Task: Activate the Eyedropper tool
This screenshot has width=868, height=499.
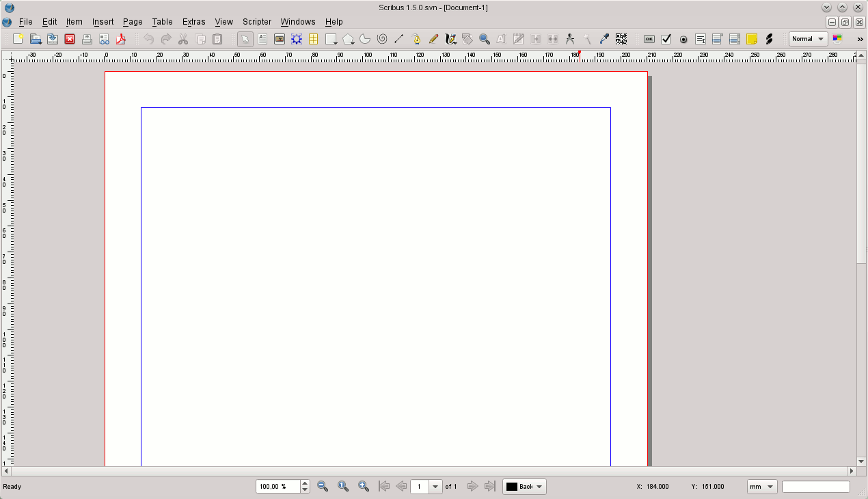Action: click(604, 39)
